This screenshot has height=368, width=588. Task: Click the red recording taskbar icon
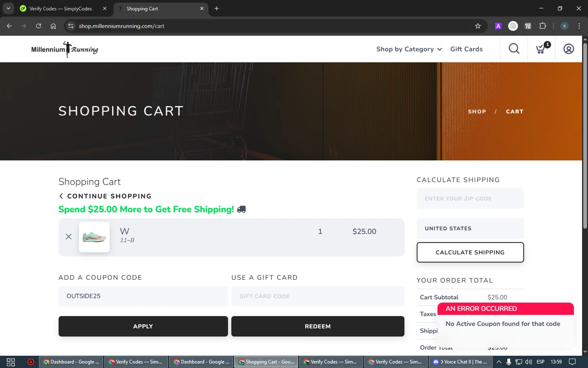coord(31,362)
